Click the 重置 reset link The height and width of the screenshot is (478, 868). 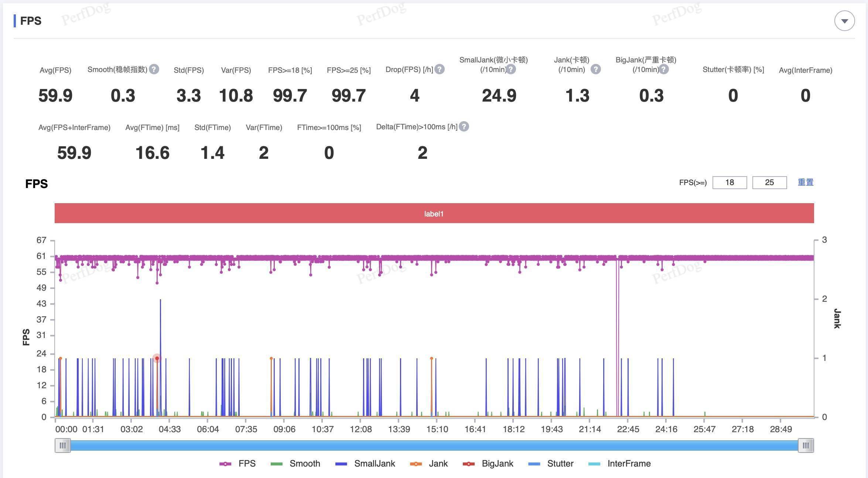tap(806, 182)
